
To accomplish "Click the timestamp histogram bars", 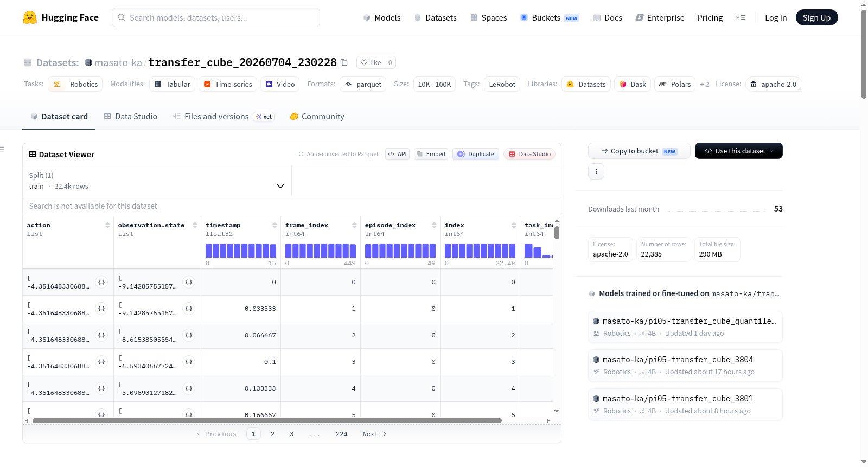I will pyautogui.click(x=241, y=251).
